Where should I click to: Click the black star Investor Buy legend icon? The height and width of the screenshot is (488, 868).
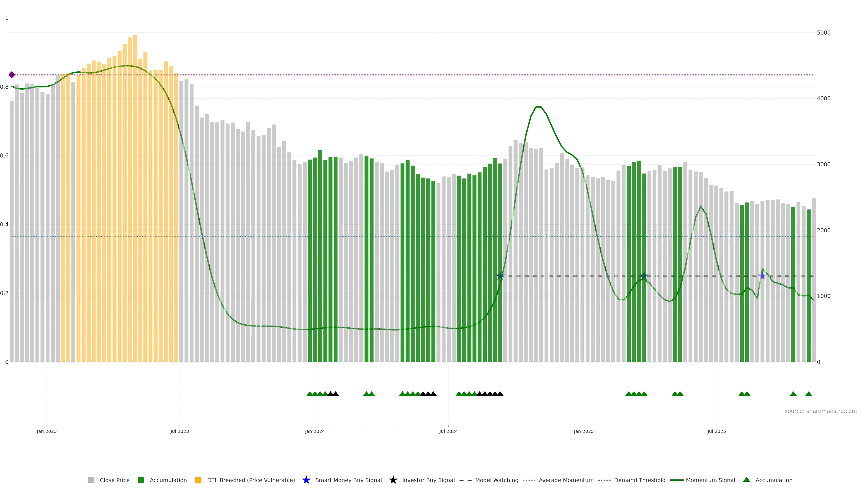point(393,480)
